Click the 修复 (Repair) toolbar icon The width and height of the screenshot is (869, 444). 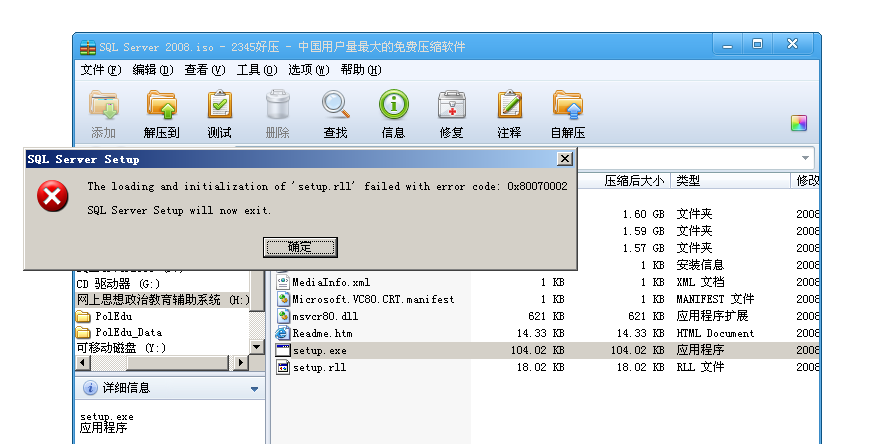pos(452,104)
